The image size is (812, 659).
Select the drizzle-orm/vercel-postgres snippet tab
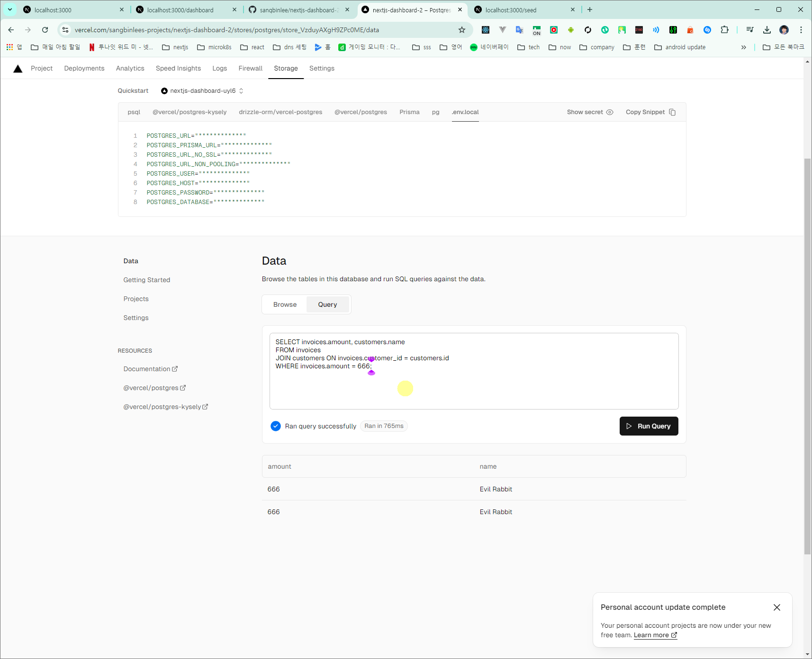280,112
